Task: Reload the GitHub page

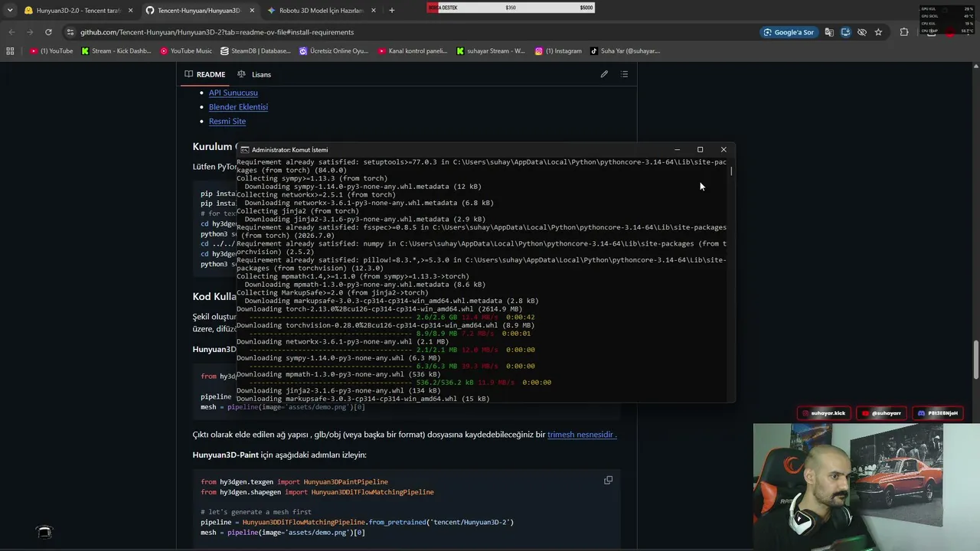Action: [48, 32]
